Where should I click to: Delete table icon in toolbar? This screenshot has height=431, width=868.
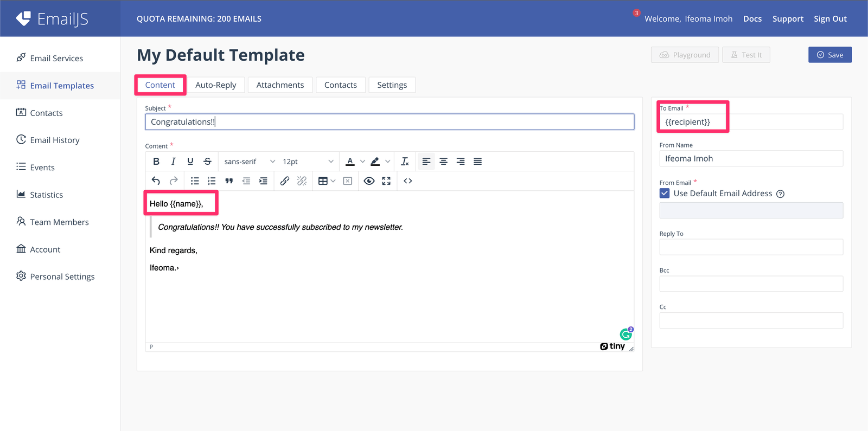[348, 181]
